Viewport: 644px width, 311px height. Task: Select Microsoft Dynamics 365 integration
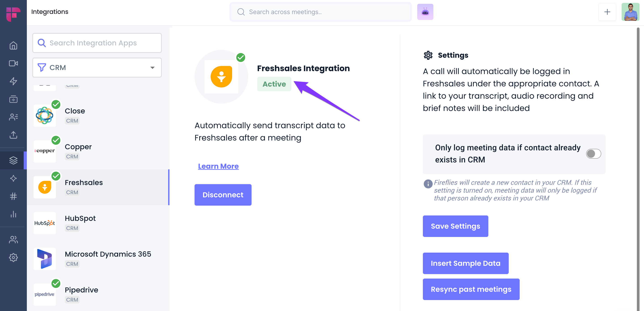point(98,259)
